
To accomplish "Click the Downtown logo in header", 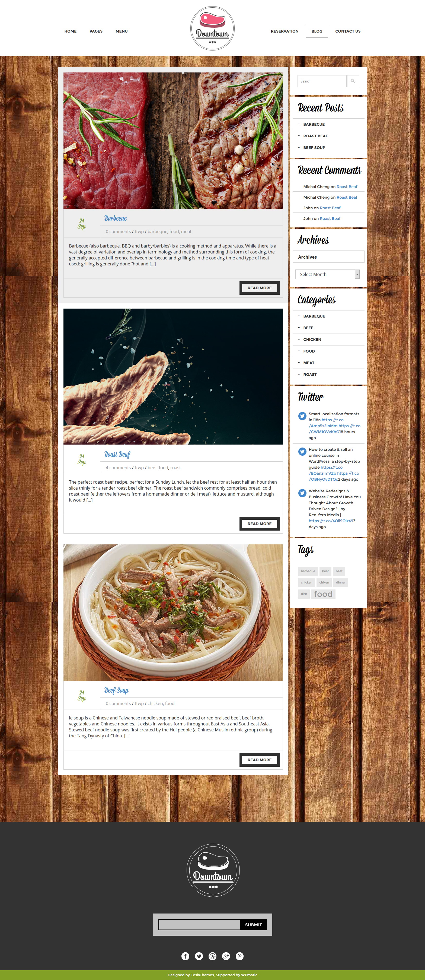I will (x=213, y=28).
